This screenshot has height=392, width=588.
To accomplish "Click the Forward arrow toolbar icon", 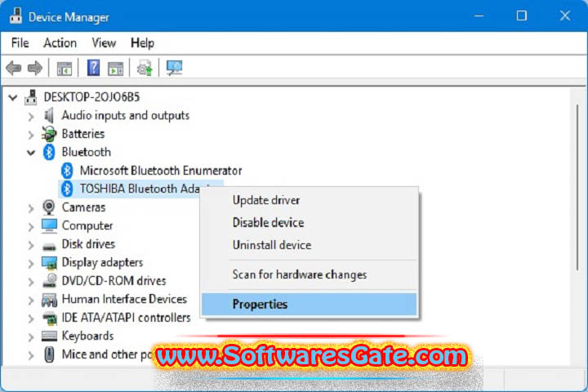I will pos(35,69).
